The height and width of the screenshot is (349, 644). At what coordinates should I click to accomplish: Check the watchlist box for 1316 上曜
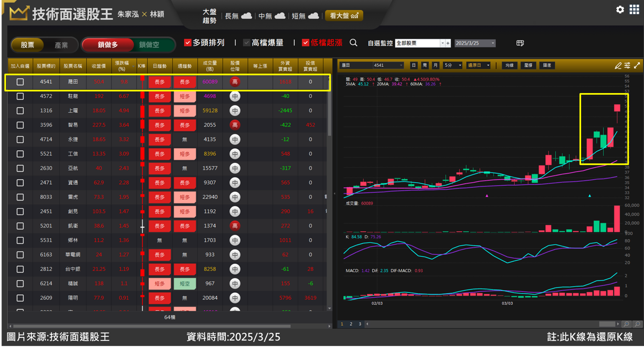(x=20, y=111)
